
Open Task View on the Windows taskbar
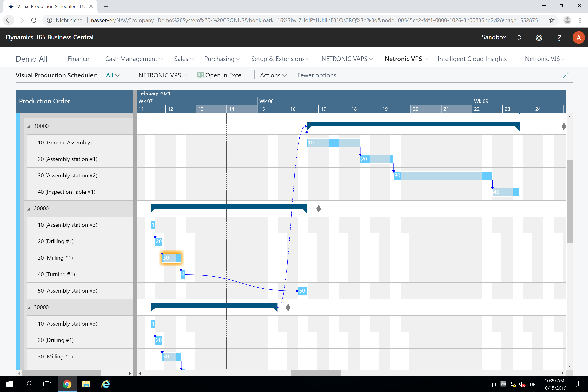(47, 384)
